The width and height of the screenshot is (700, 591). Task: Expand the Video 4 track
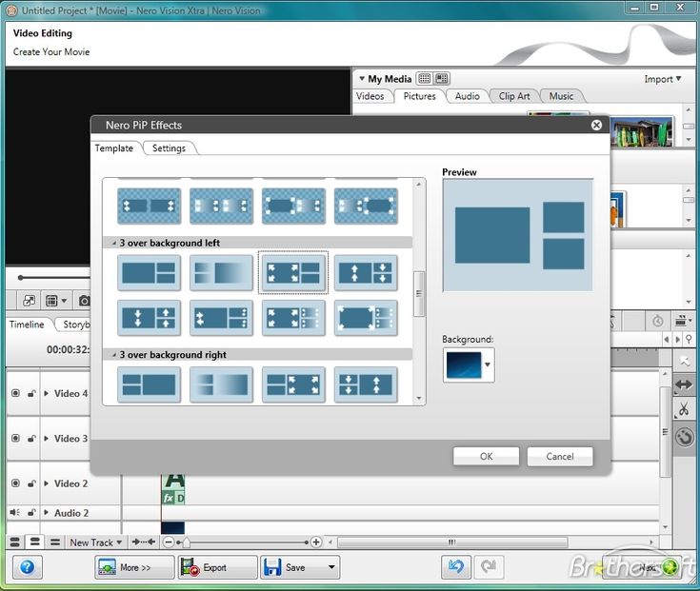click(46, 393)
